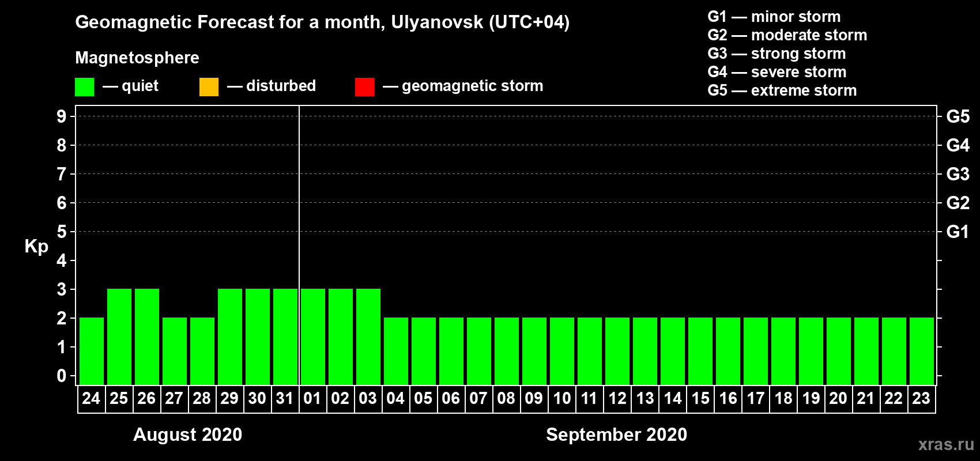Click the bar for September 23
The width and height of the screenshot is (980, 461).
click(922, 351)
